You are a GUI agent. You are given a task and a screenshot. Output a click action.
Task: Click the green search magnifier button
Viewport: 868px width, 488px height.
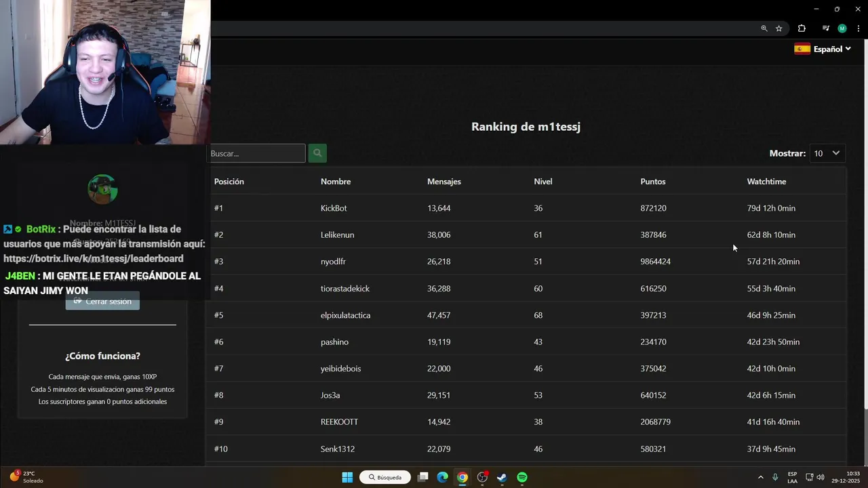(x=317, y=153)
